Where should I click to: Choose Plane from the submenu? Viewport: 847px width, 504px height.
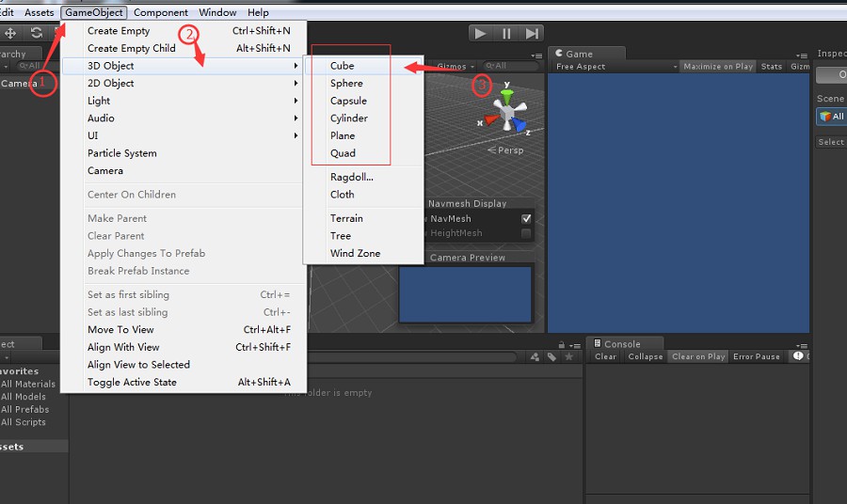[363, 135]
